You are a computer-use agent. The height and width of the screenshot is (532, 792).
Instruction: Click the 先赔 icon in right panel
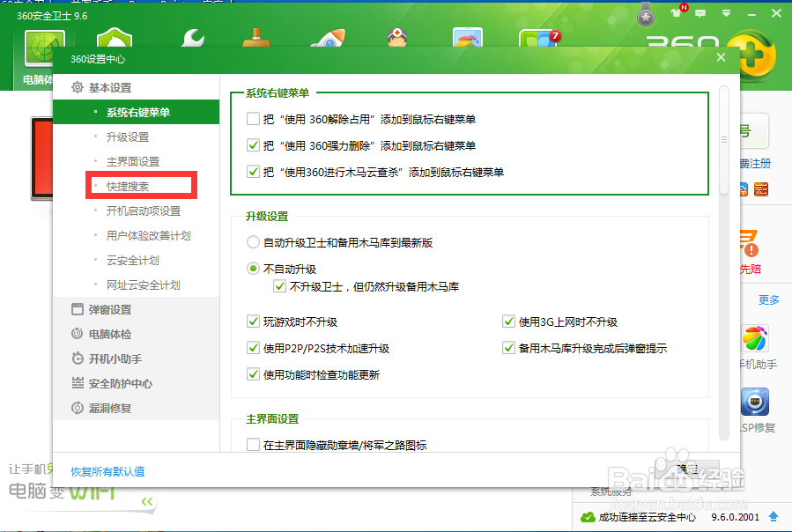pyautogui.click(x=750, y=243)
